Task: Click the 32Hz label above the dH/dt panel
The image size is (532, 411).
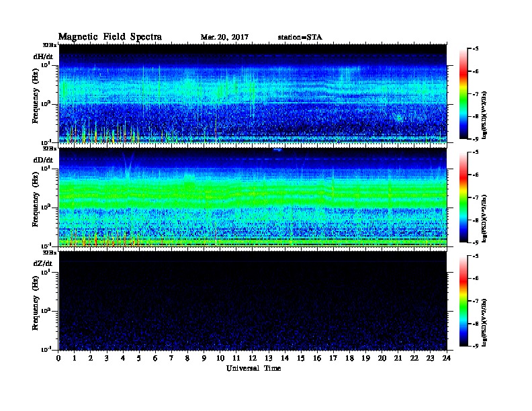Action: click(x=50, y=45)
